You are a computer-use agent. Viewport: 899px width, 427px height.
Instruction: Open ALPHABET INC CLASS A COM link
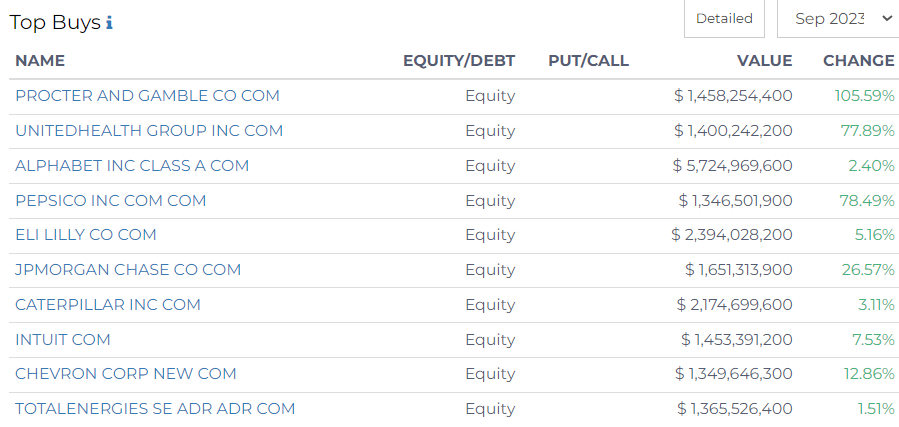coord(132,166)
